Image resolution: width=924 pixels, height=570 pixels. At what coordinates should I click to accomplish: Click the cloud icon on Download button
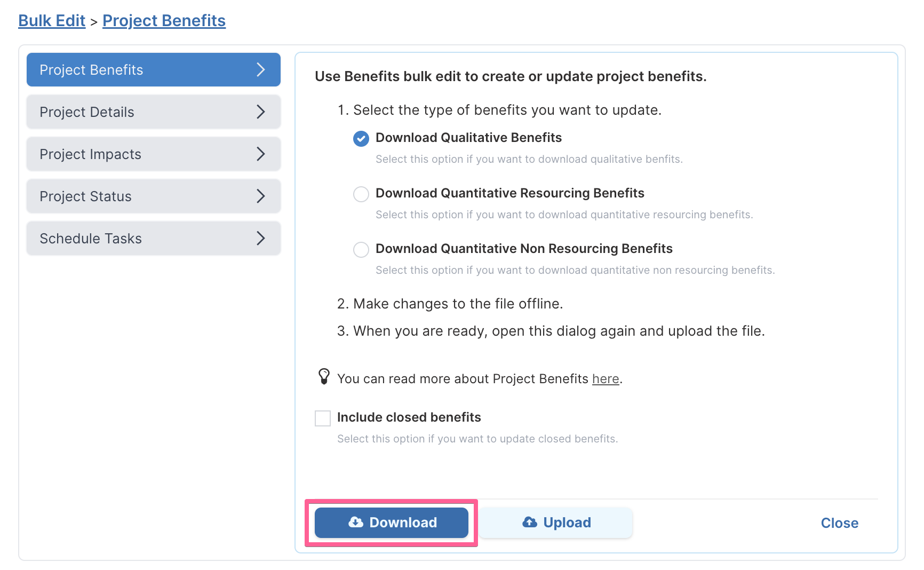pos(356,522)
